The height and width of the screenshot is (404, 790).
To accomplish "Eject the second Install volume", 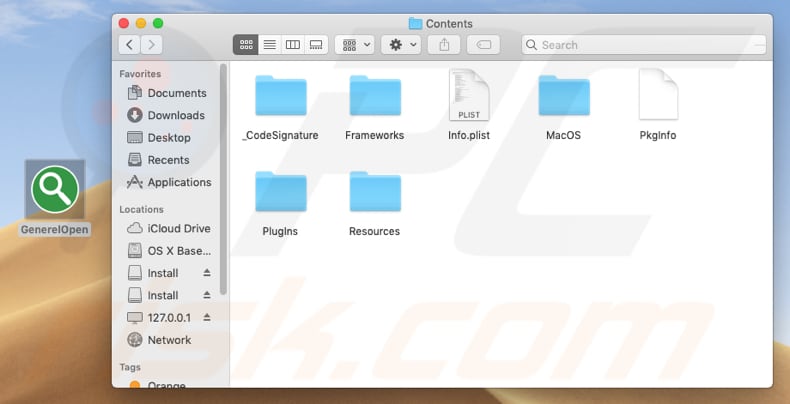I will click(x=207, y=295).
